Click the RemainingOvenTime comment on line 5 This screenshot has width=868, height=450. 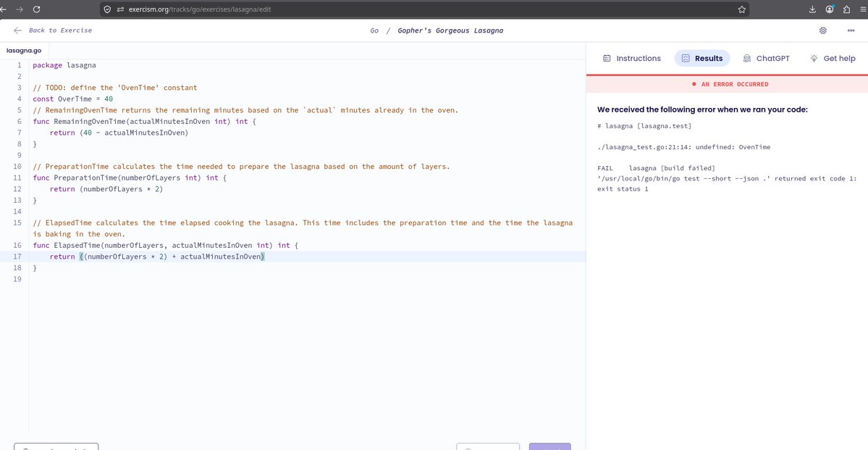point(245,109)
